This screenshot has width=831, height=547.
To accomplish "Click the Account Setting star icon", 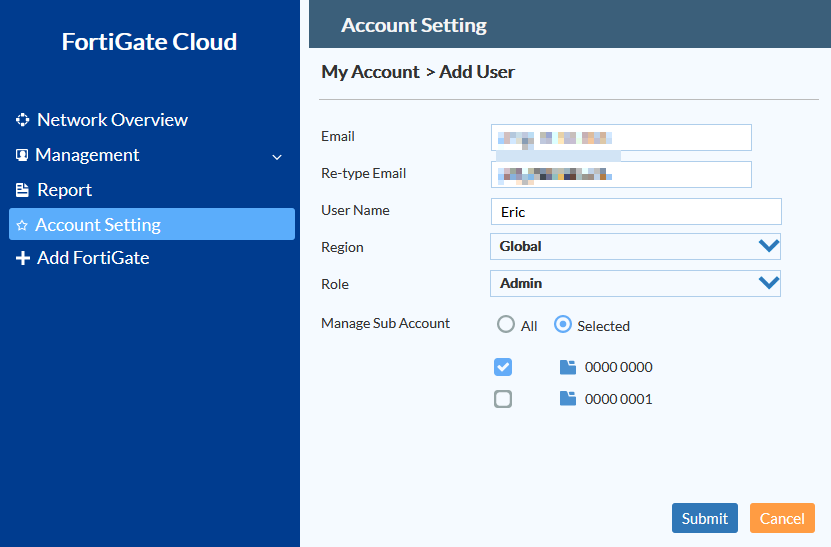I will pos(22,225).
